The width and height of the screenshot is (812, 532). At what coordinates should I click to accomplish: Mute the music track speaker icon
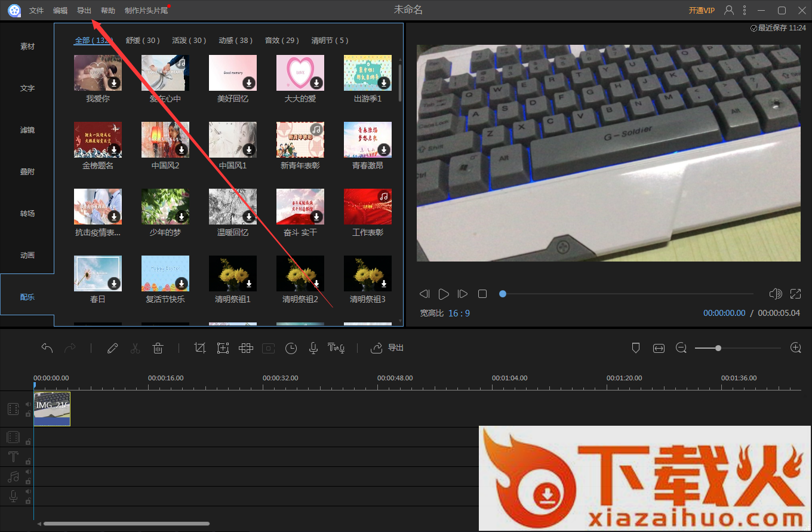(x=28, y=472)
